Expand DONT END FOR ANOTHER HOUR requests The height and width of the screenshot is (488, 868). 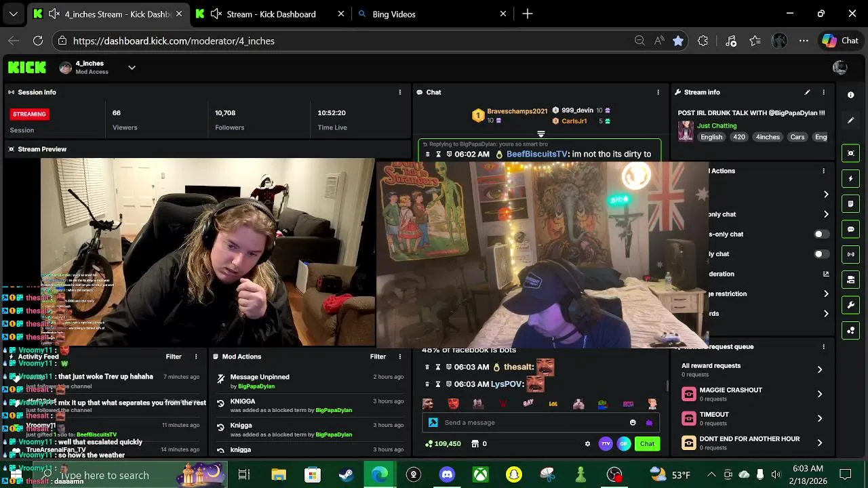[752, 443]
